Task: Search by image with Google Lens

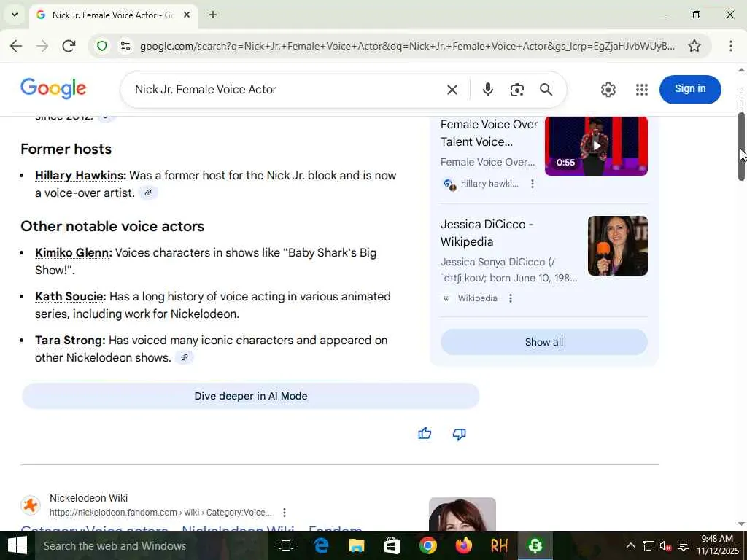Action: coord(517,90)
